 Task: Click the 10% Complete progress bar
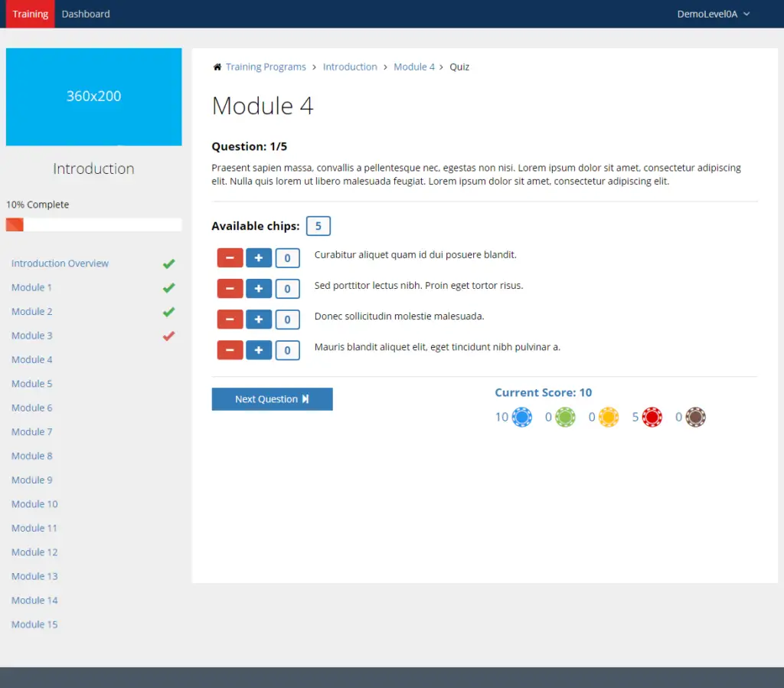(94, 224)
